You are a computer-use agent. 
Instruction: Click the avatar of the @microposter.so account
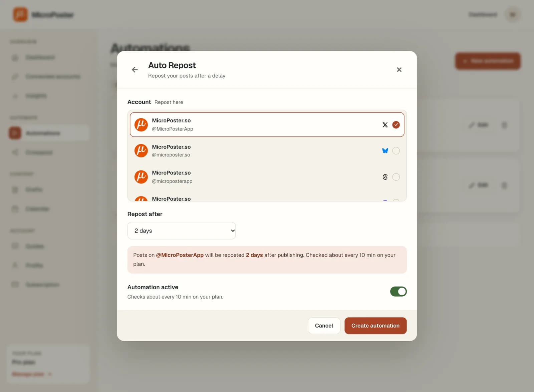click(141, 151)
